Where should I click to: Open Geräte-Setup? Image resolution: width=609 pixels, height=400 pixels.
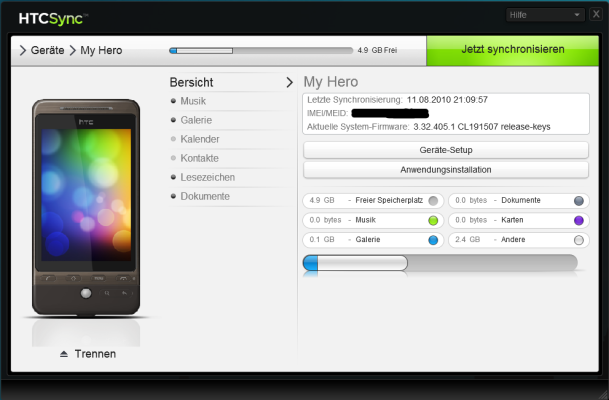tap(446, 150)
